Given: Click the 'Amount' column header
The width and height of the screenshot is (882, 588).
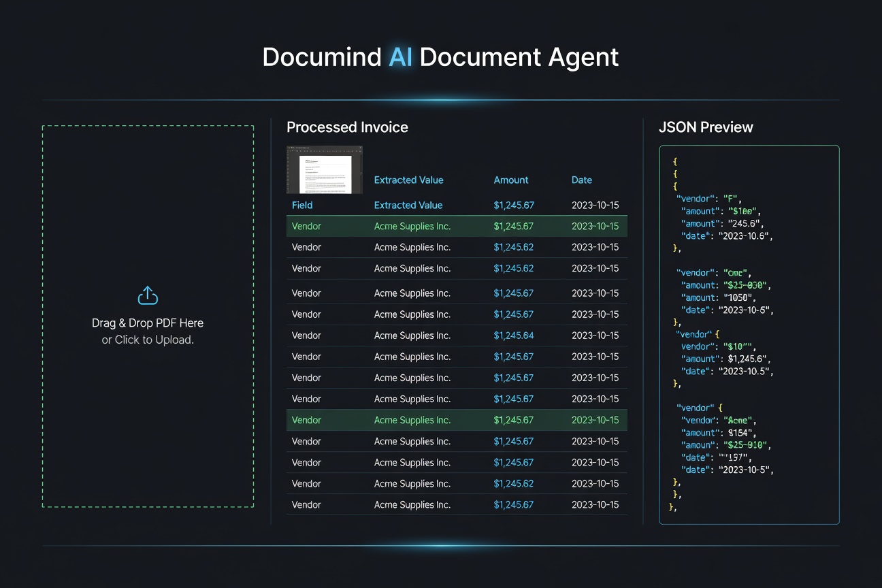Looking at the screenshot, I should tap(511, 180).
